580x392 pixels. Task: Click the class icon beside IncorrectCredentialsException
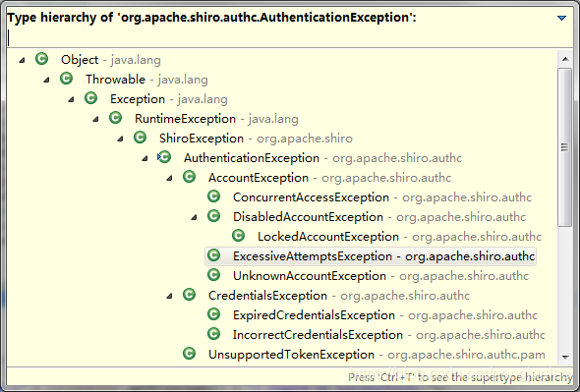point(213,333)
